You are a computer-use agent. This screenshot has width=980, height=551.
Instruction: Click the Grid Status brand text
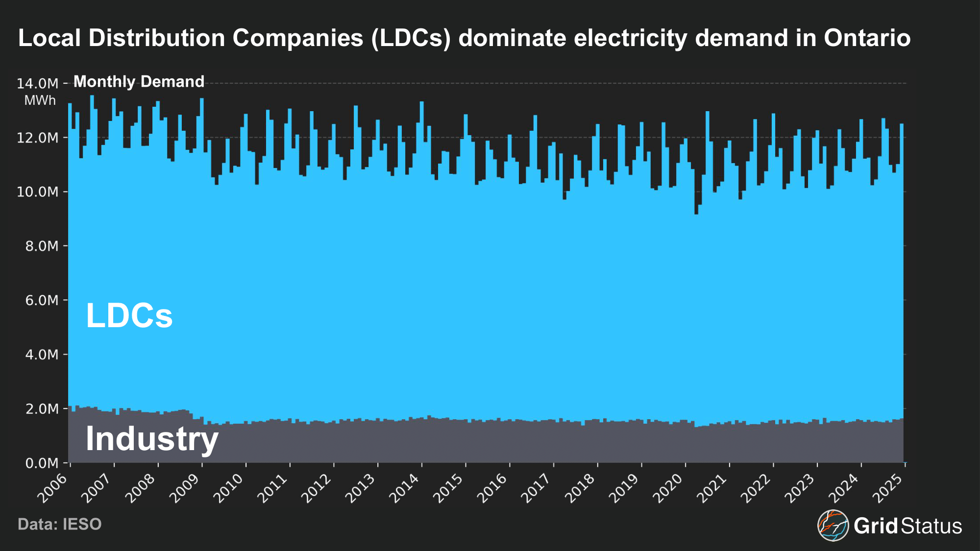pos(907,526)
